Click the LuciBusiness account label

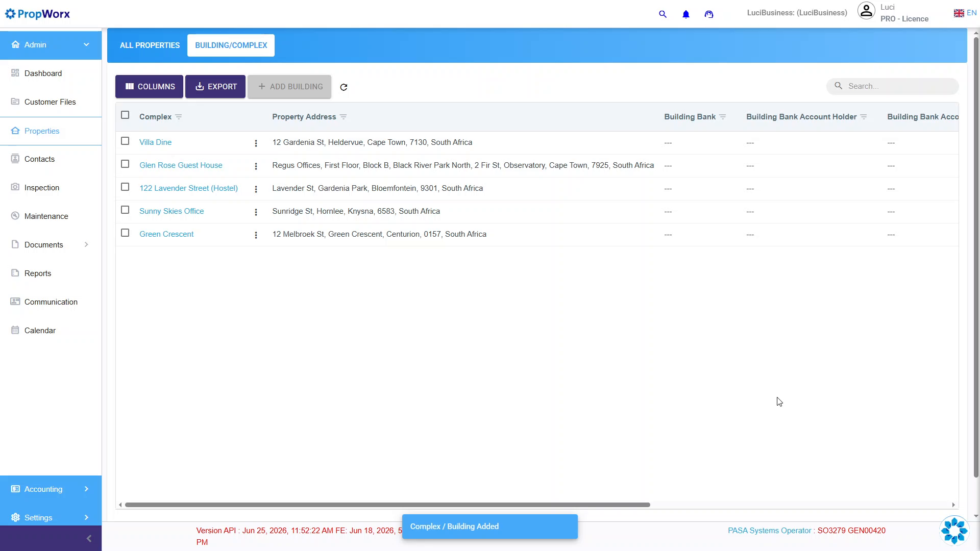[797, 13]
